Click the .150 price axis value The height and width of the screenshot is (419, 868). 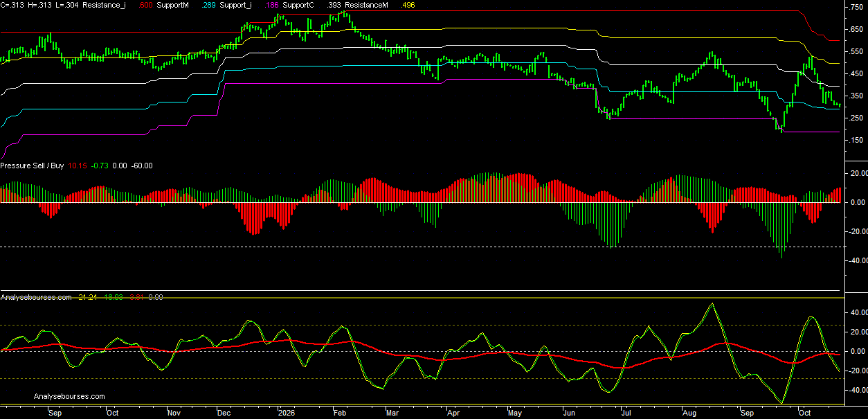point(856,140)
